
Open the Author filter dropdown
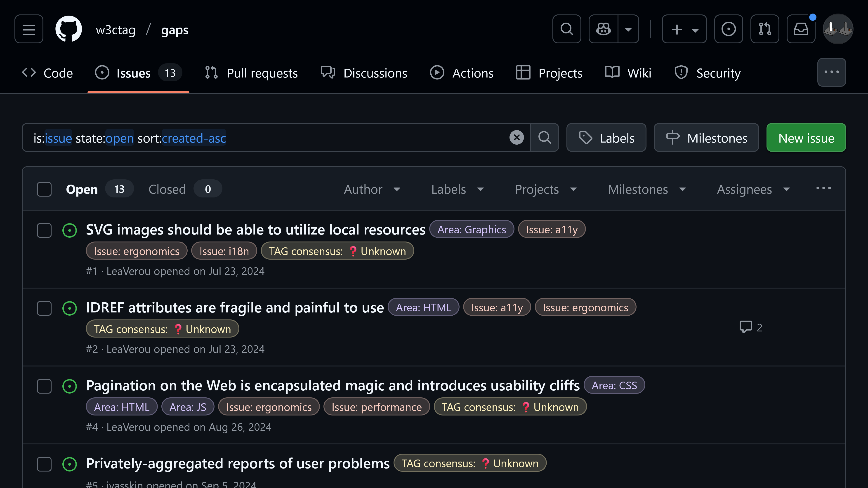372,189
